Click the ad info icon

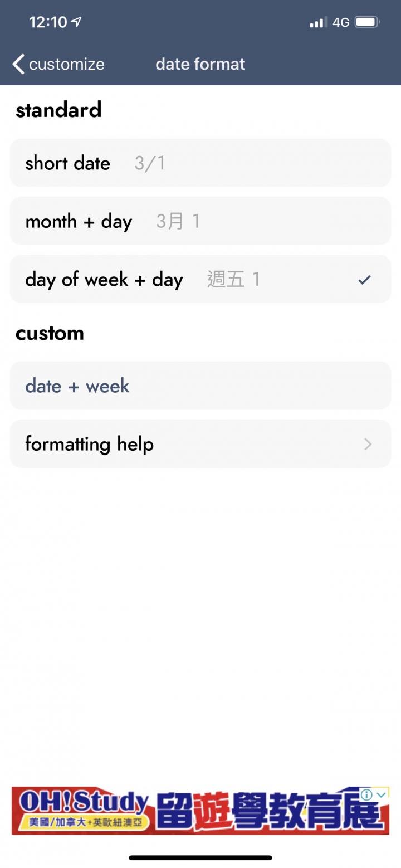click(367, 795)
